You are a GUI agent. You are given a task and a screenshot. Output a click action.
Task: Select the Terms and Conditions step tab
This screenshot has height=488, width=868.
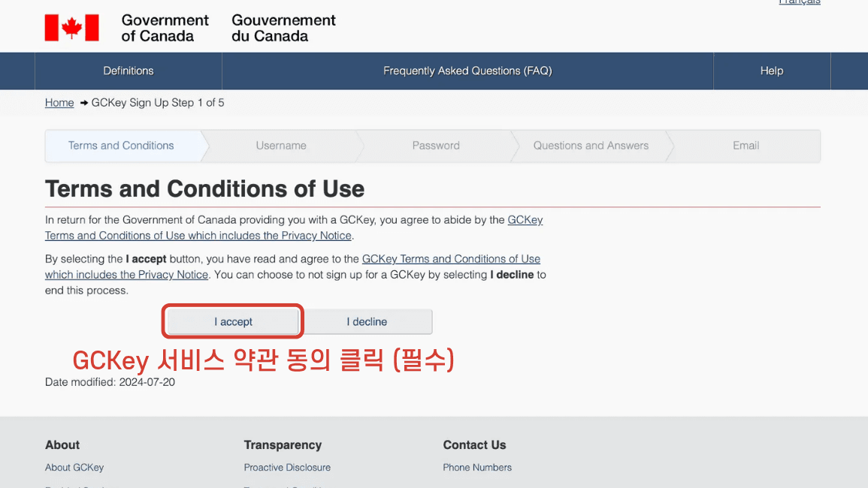click(x=120, y=146)
